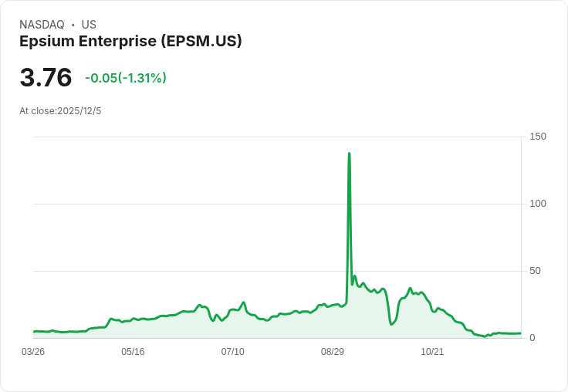Screen dimensions: 568x392
Task: Click the 08/29 date axis label
Action: point(333,352)
